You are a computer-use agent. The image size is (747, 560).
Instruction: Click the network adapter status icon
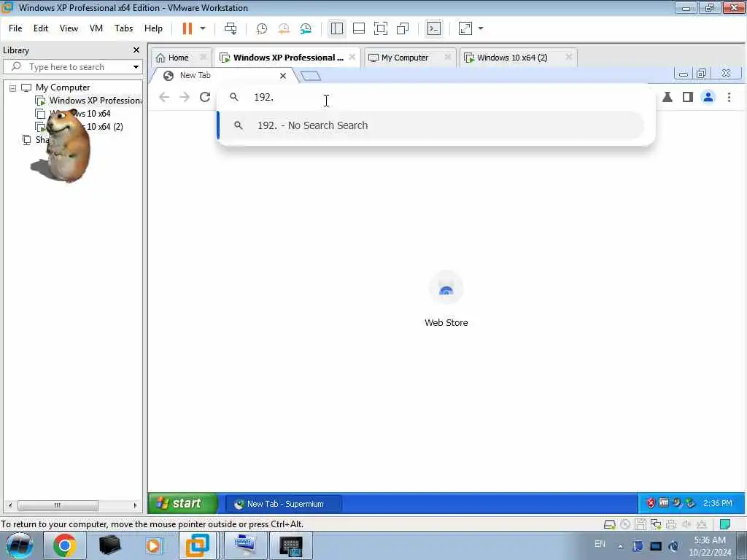(x=656, y=524)
